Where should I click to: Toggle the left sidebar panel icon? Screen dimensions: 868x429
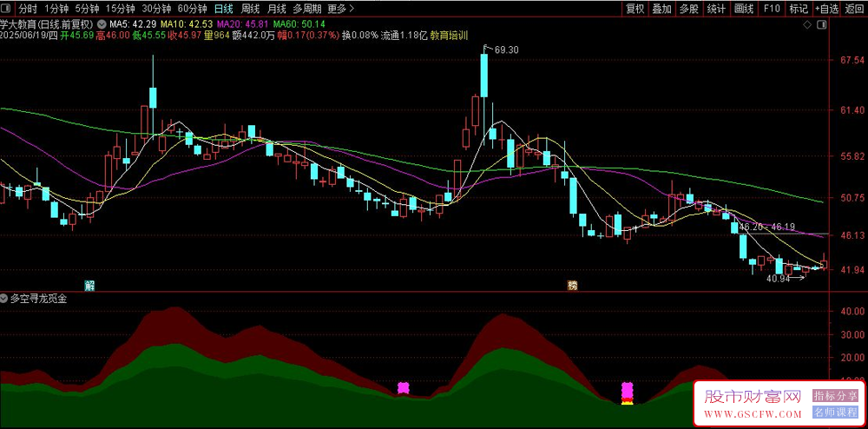click(x=7, y=9)
